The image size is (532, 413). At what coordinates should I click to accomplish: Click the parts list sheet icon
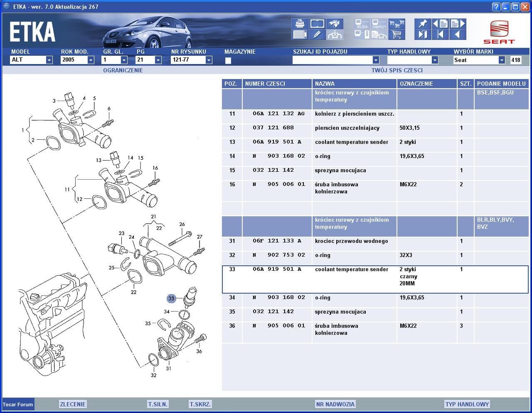coord(299,35)
